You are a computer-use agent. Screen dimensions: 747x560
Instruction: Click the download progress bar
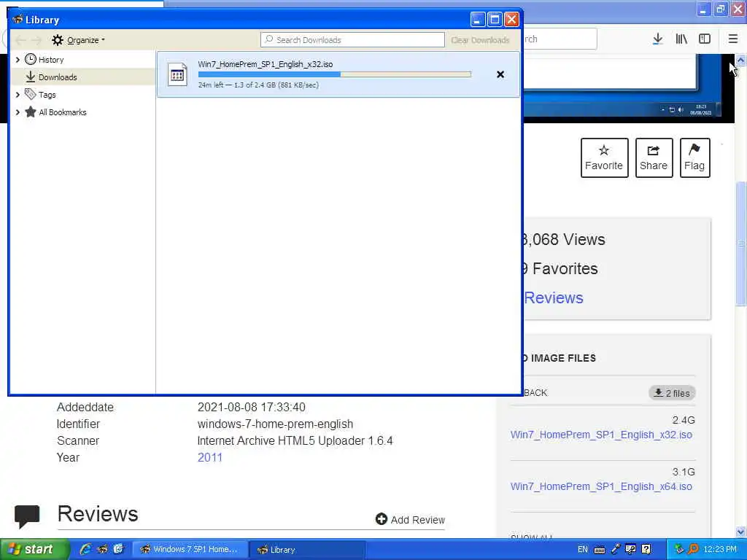pos(334,74)
